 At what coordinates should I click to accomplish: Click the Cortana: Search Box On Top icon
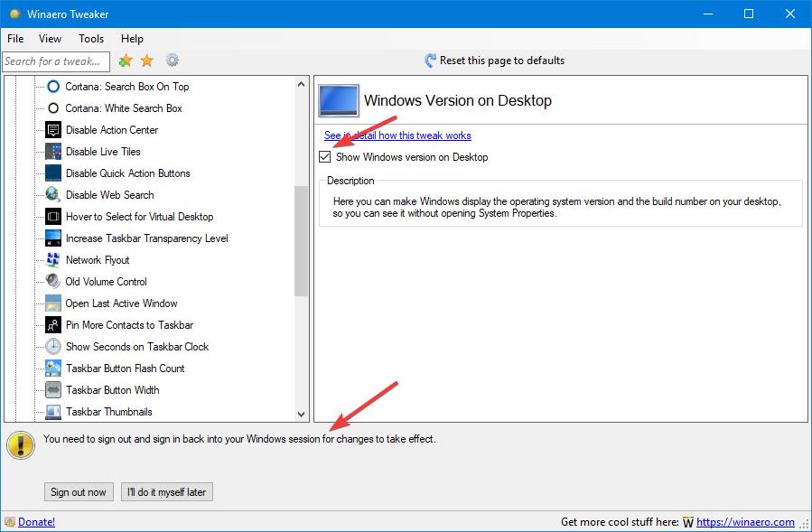(53, 87)
